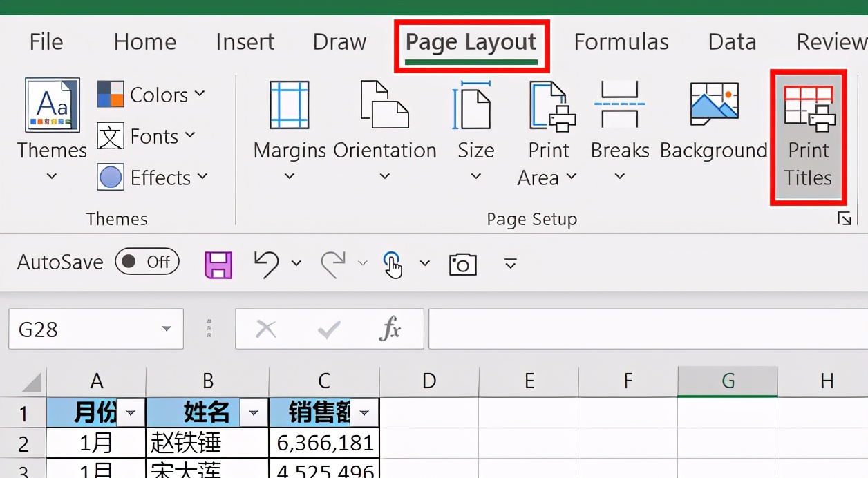Open Customize Quick Access Toolbar menu
The width and height of the screenshot is (868, 478).
coord(510,263)
